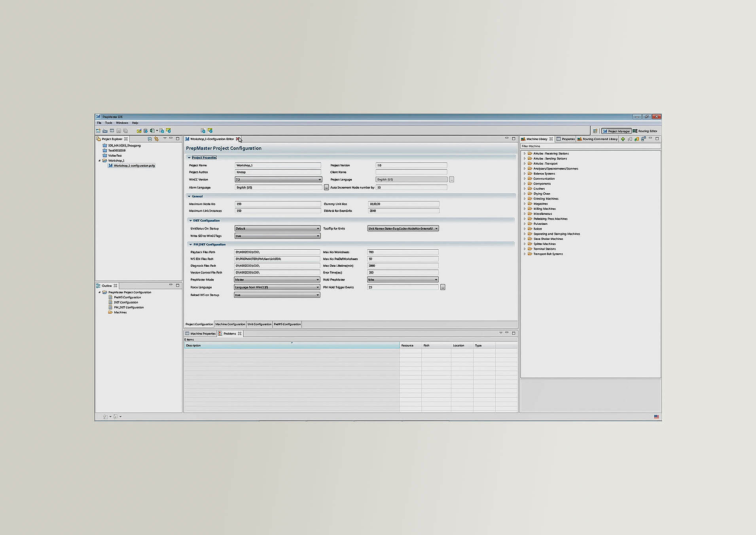The image size is (756, 535).
Task: Switch to Routing Editor perspective
Action: (x=645, y=131)
